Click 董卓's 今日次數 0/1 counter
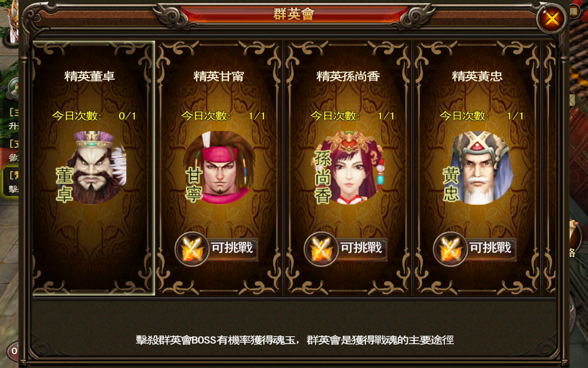Screen dimensions: 588x368 click(94, 116)
